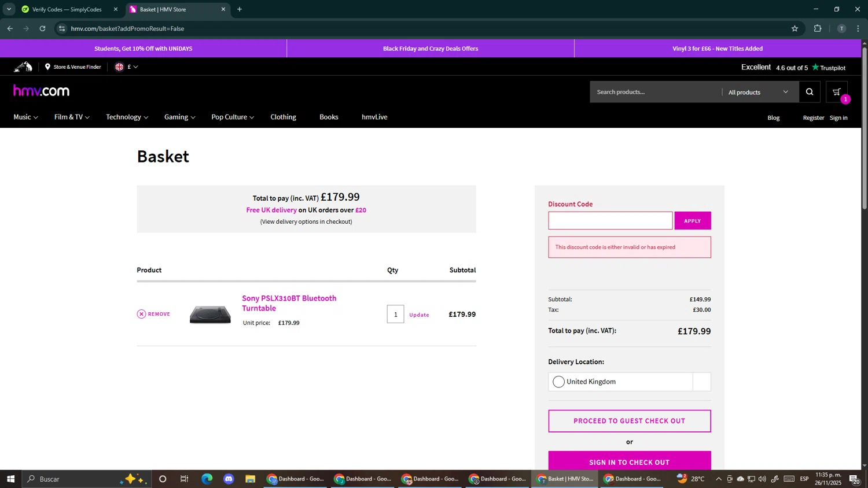Screen dimensions: 868x488
Task: Click the browser address bar URL
Action: pos(127,28)
